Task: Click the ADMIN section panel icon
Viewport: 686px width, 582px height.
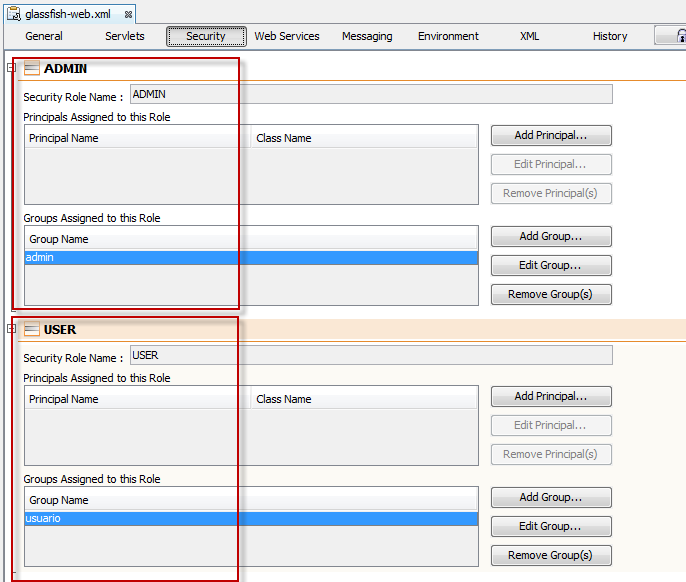Action: [32, 68]
